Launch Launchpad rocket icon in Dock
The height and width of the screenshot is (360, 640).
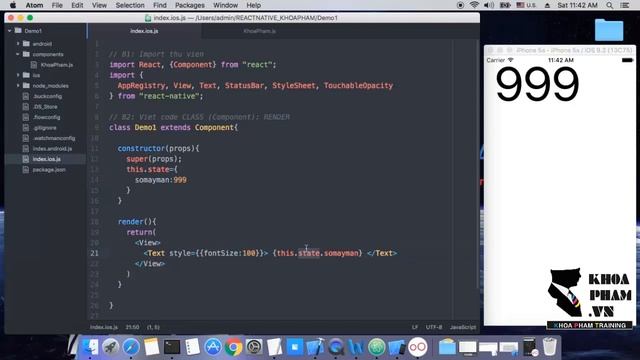(110, 347)
